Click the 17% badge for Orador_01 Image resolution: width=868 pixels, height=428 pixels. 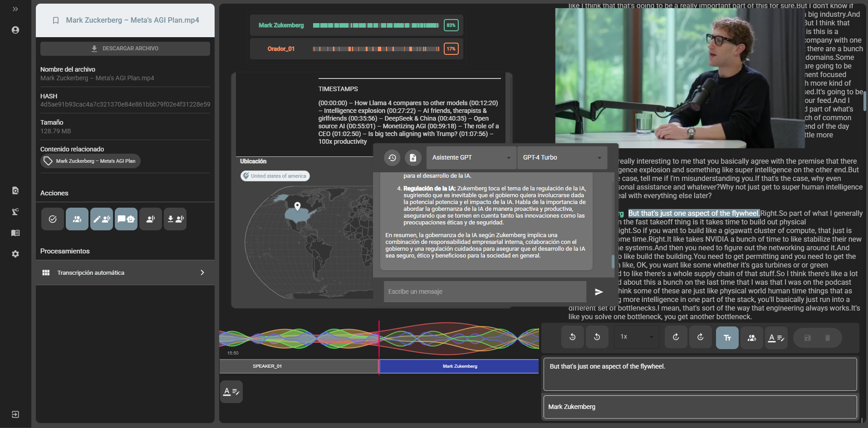pos(451,49)
